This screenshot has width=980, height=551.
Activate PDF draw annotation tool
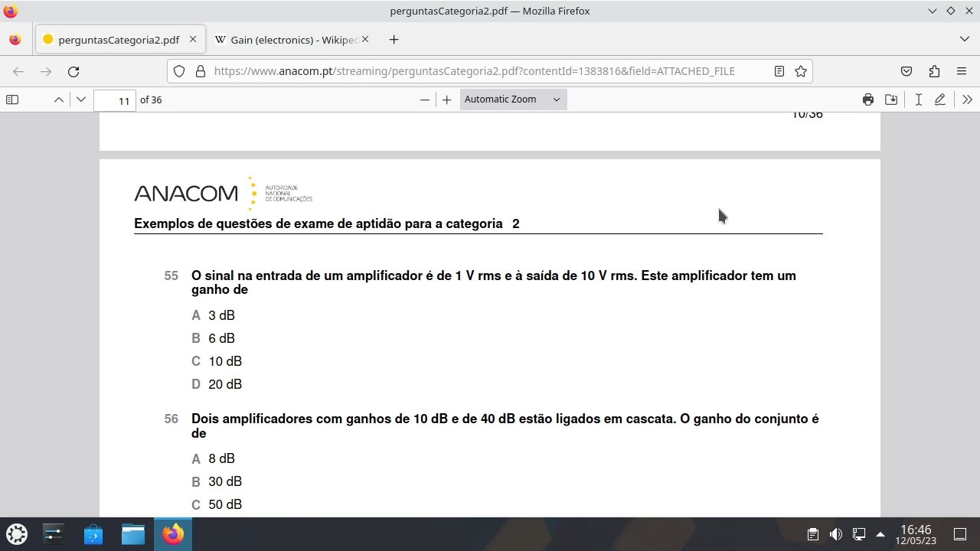click(940, 99)
